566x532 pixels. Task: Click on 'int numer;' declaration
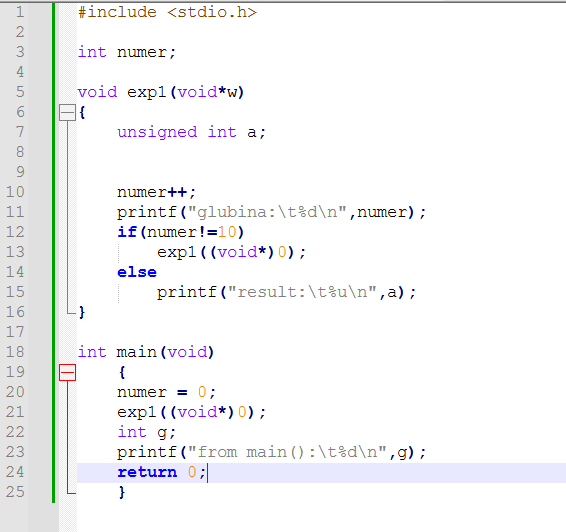[x=127, y=52]
